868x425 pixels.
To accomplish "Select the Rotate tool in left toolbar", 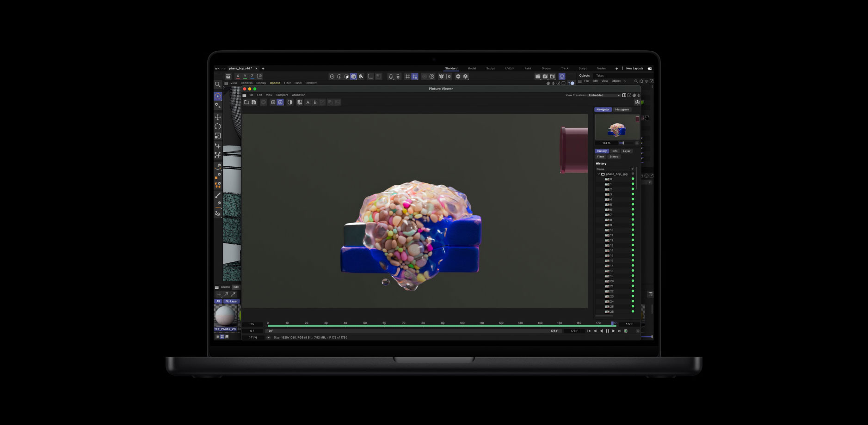I will pyautogui.click(x=218, y=127).
